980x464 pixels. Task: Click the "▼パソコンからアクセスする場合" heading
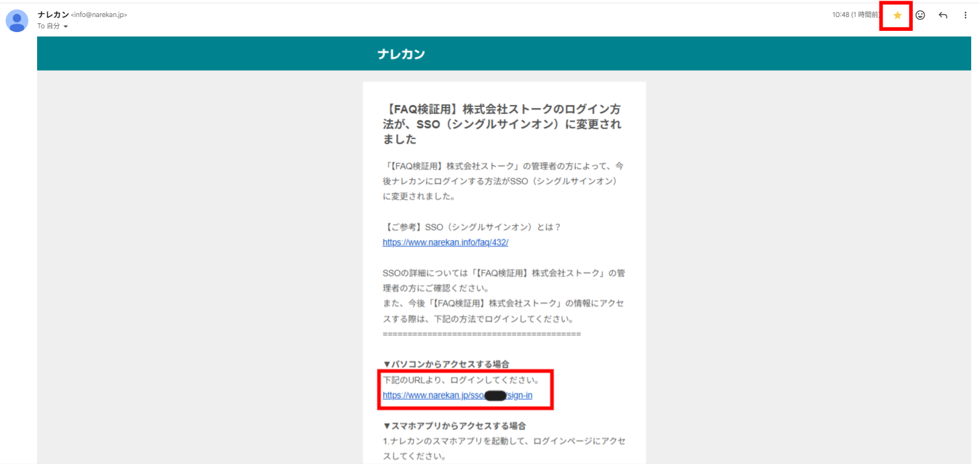(446, 364)
